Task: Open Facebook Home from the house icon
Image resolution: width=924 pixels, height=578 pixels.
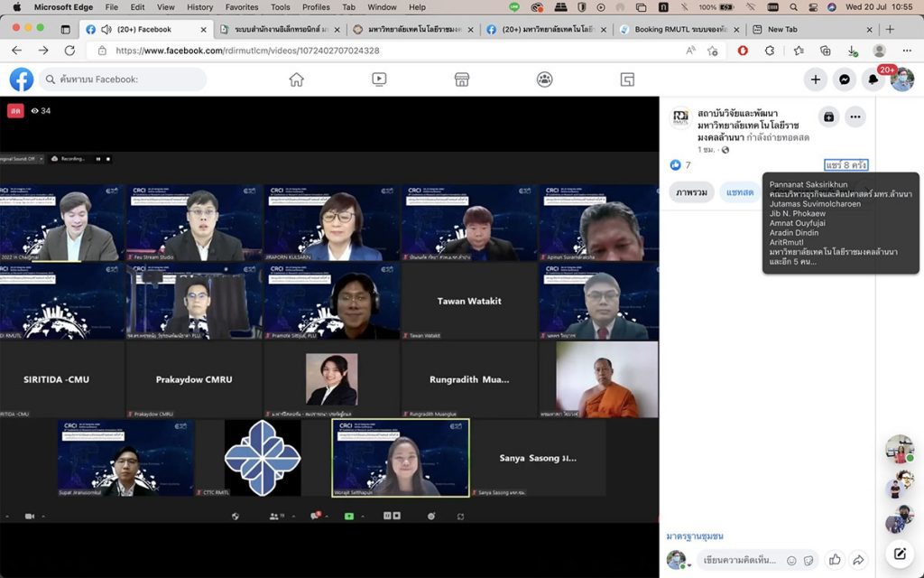Action: 296,79
